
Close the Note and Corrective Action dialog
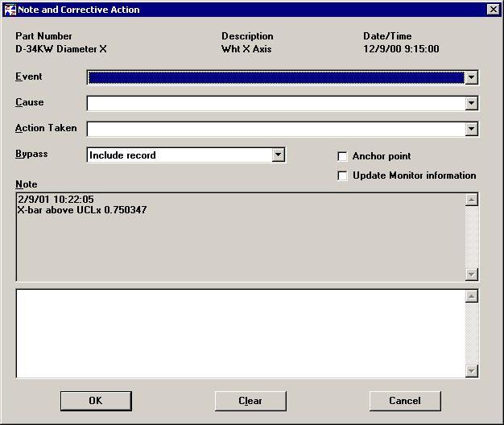pos(493,10)
